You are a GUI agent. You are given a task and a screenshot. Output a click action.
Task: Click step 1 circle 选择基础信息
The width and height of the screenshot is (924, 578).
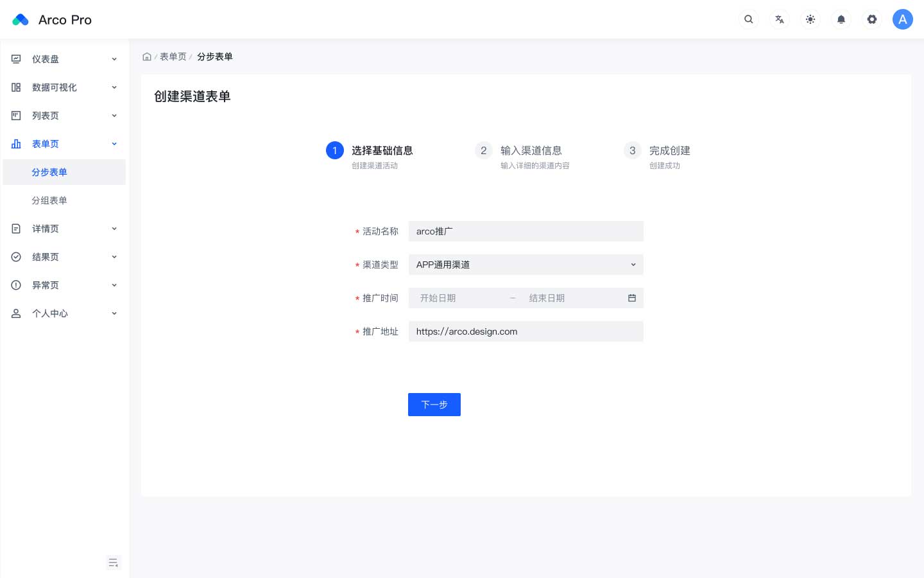tap(335, 150)
